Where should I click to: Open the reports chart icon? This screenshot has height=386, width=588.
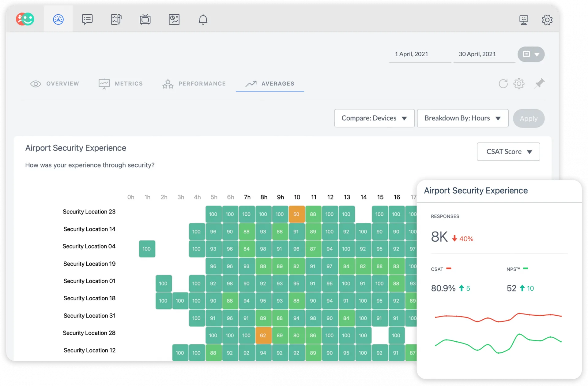point(174,19)
